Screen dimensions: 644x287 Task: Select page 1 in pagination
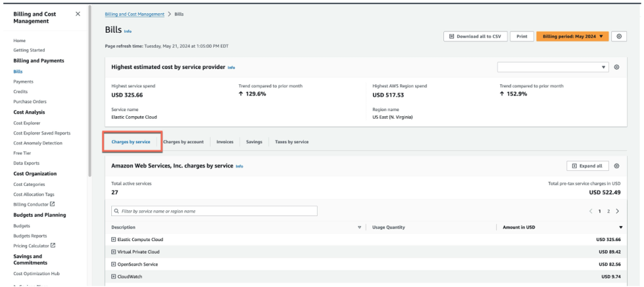tap(599, 211)
